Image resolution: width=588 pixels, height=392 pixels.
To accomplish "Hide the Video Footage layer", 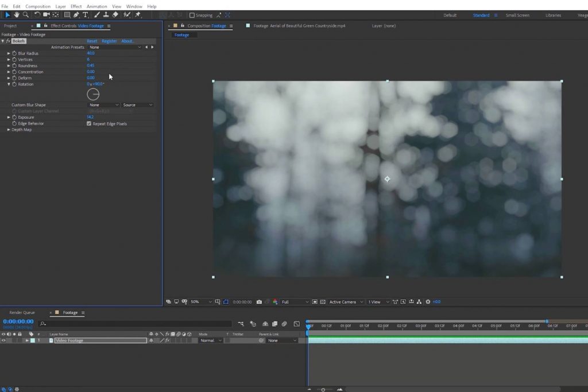I will [x=3, y=340].
